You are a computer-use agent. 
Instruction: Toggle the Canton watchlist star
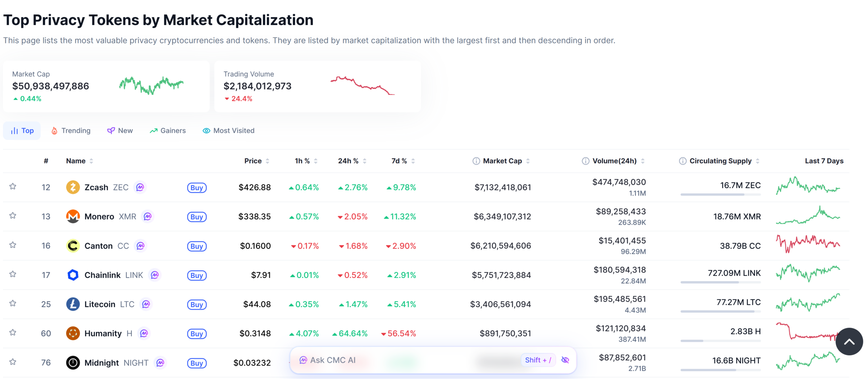[x=13, y=245]
